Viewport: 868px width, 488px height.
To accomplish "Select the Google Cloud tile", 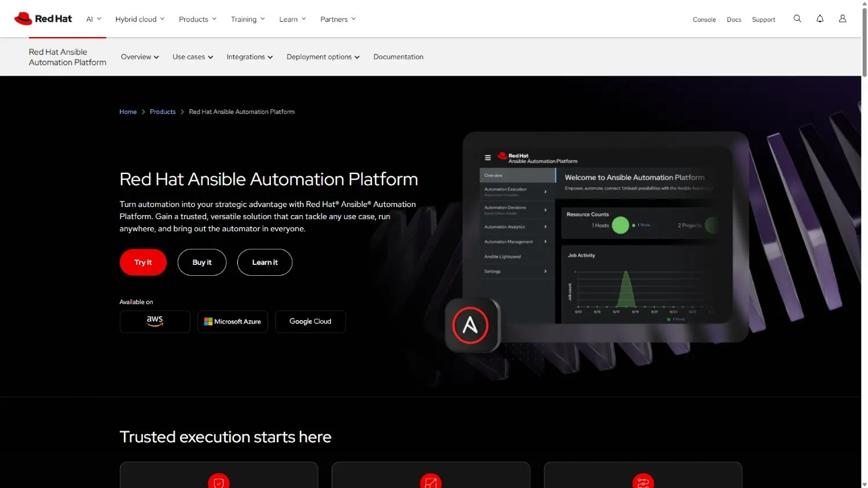I will click(x=310, y=321).
